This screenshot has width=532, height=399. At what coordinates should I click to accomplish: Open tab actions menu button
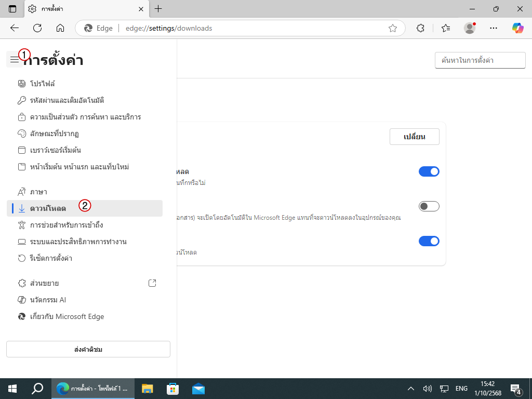point(12,9)
